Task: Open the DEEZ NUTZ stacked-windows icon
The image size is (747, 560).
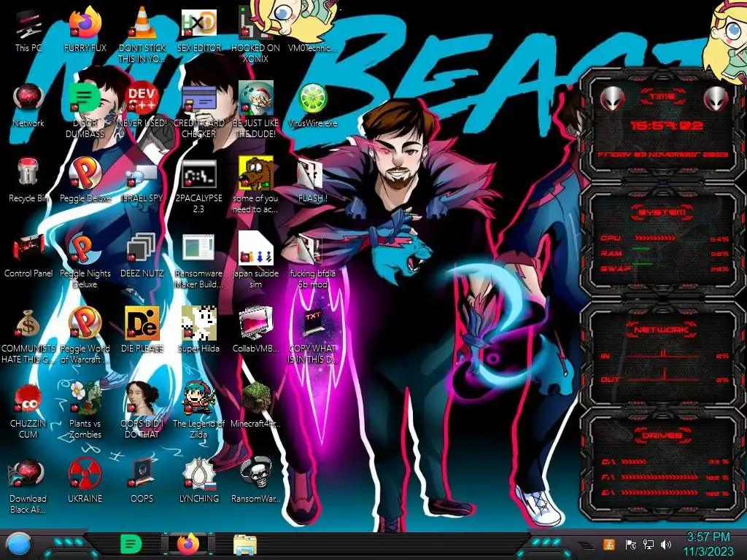Action: 142,255
